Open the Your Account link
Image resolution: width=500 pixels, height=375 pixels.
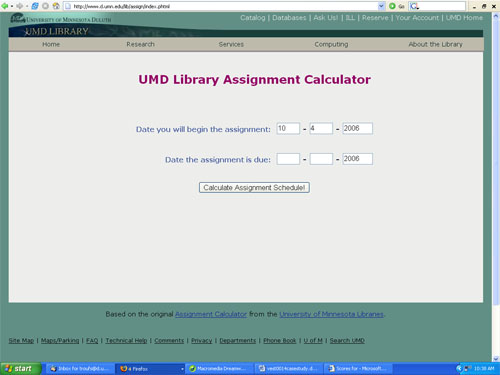[x=417, y=18]
